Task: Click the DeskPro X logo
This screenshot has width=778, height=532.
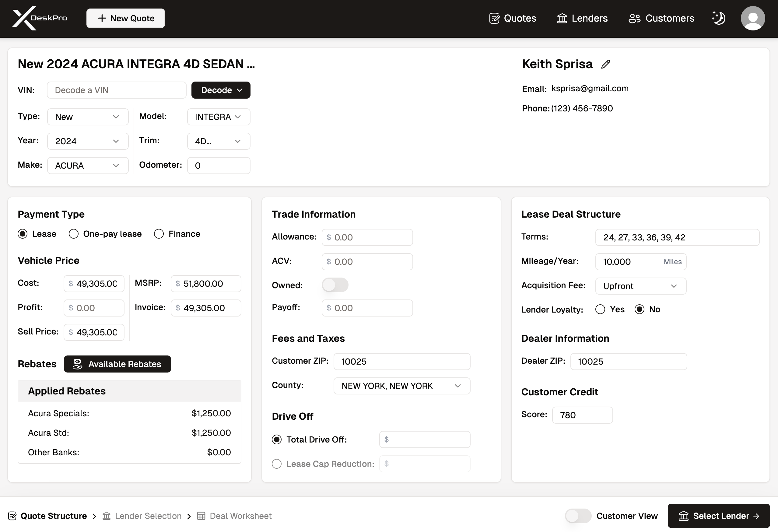Action: 40,18
